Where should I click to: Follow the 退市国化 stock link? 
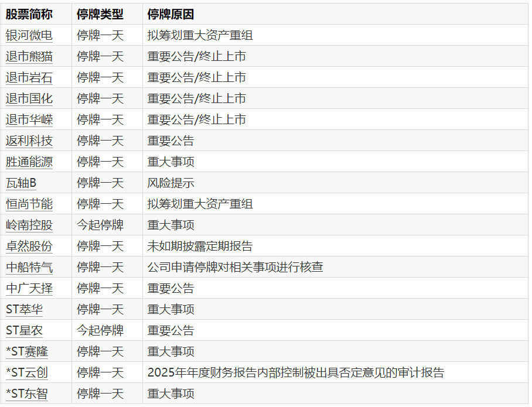(x=29, y=98)
